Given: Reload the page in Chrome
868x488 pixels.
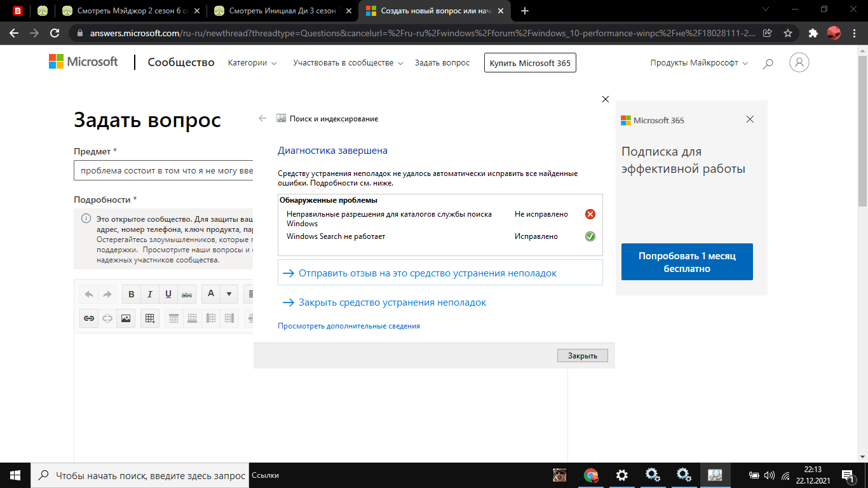Looking at the screenshot, I should point(55,33).
